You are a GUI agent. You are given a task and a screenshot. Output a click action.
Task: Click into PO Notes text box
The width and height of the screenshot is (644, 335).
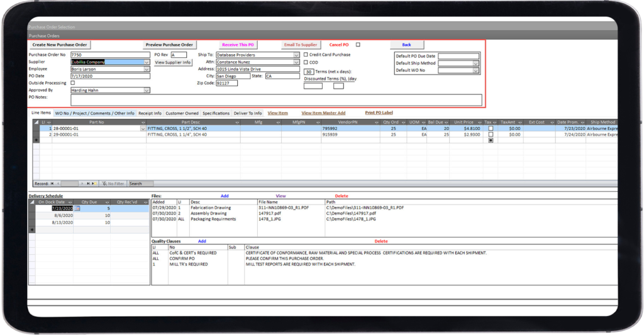tap(276, 100)
